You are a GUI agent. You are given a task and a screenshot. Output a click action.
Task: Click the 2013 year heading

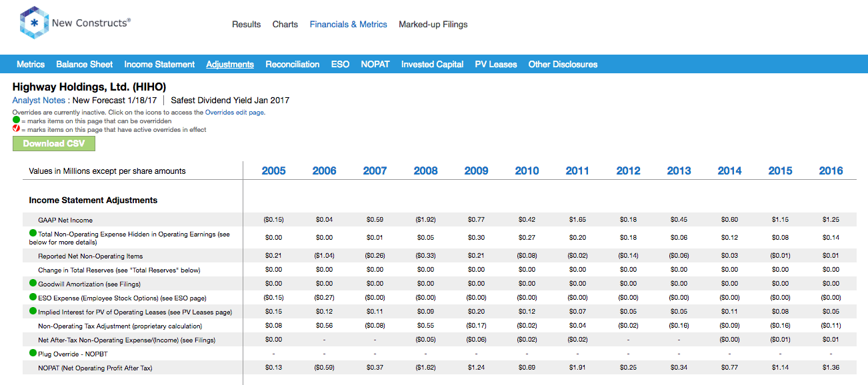679,171
